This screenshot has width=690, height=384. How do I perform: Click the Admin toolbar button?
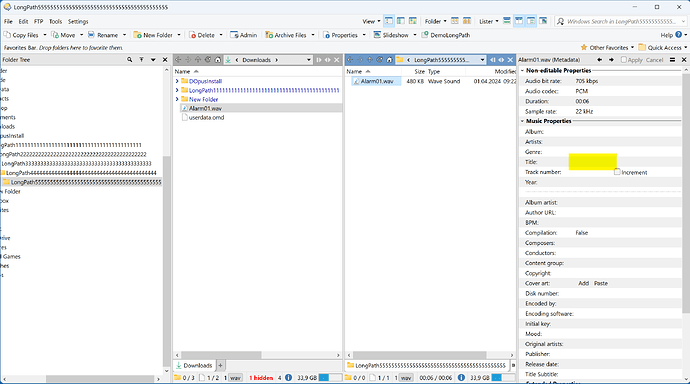244,35
